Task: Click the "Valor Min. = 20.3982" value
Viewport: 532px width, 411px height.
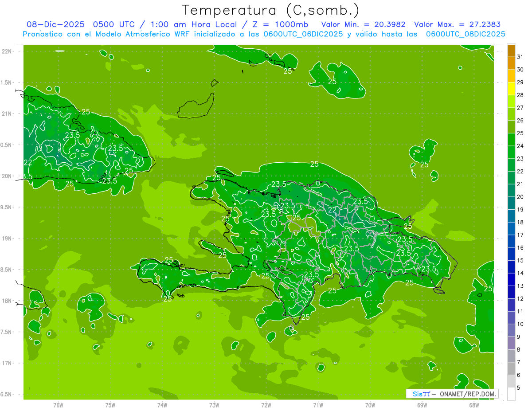Action: [x=363, y=25]
